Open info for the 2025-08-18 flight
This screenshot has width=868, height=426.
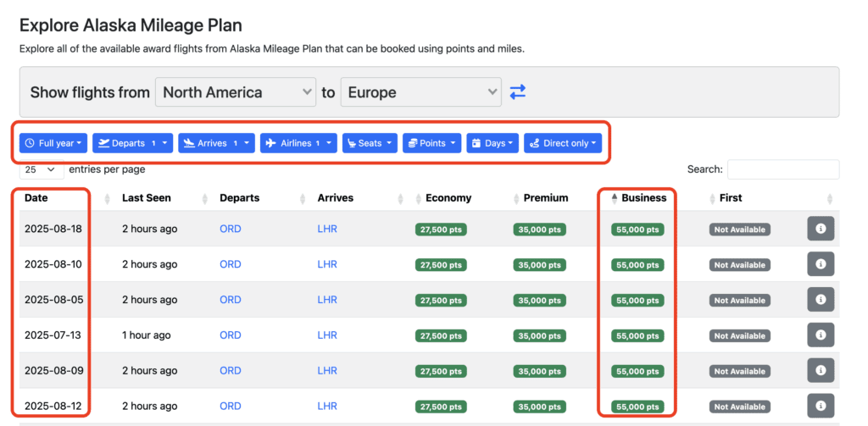click(821, 229)
